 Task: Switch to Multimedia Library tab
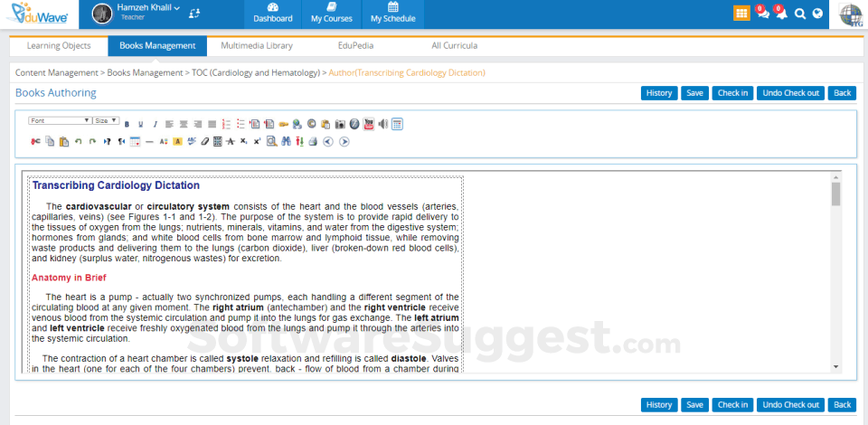pos(256,46)
